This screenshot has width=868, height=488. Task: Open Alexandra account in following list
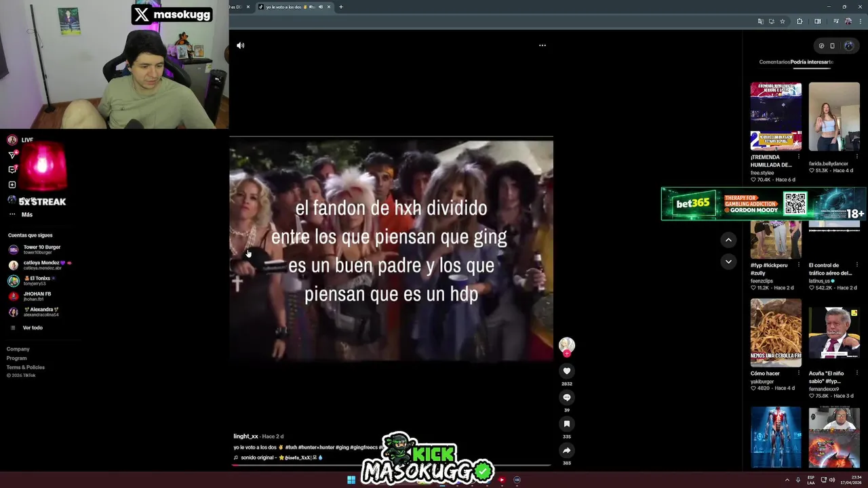pos(33,312)
